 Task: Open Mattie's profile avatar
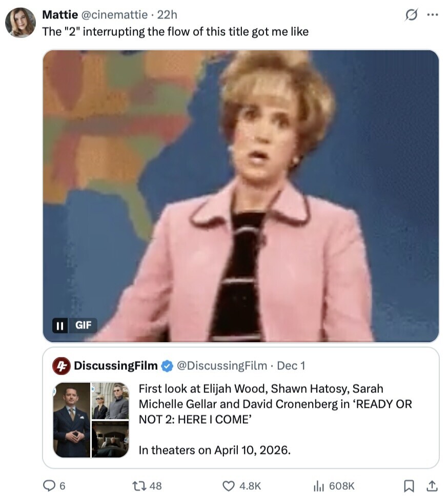(x=21, y=23)
